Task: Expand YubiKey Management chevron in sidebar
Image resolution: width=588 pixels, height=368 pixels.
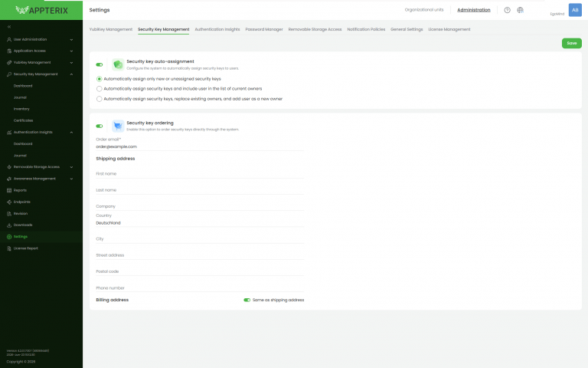Action: pos(71,62)
